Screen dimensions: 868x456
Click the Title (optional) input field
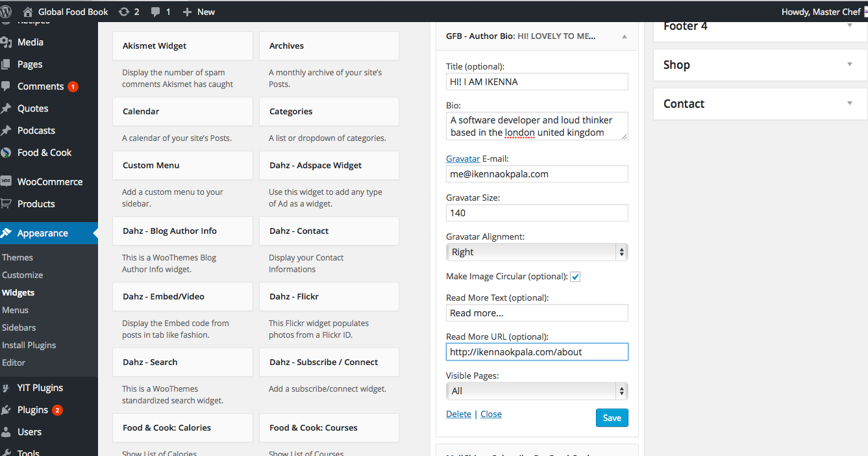[537, 81]
